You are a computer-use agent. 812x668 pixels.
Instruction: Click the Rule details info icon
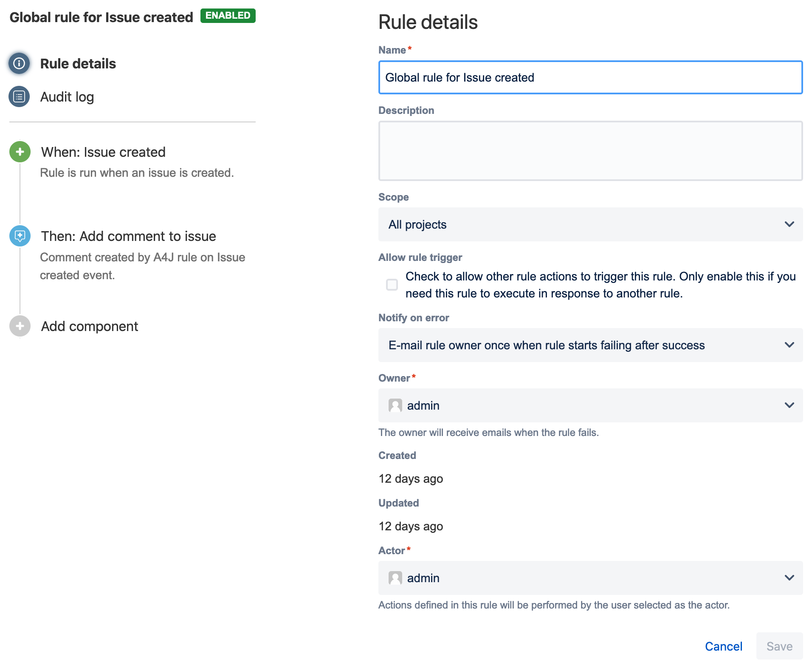click(x=19, y=63)
